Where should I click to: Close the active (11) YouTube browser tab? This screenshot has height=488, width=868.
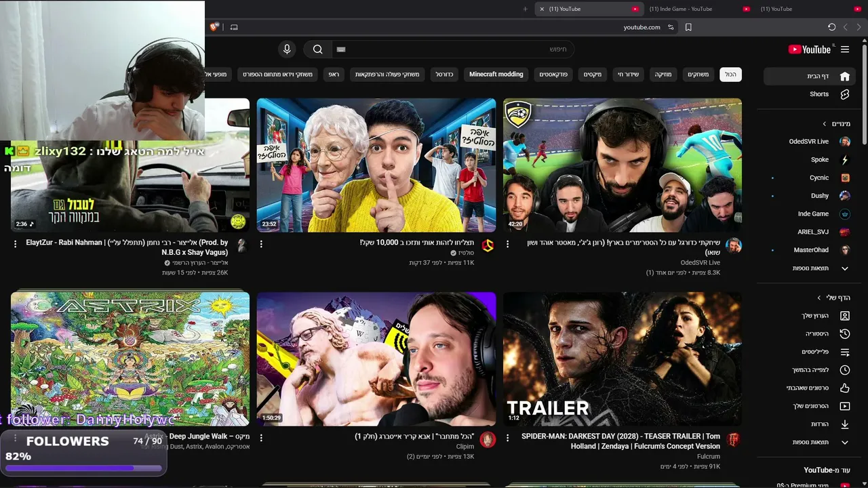coord(542,9)
